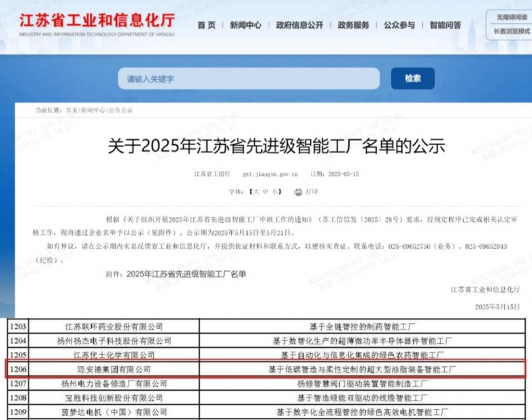Select the table cell 1204
The image size is (532, 420).
[18, 340]
